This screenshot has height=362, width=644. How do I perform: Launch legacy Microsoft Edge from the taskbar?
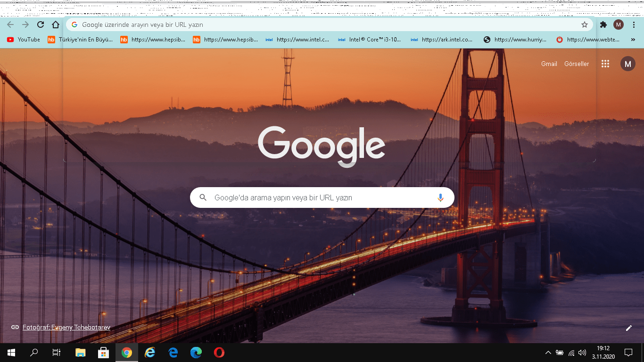(173, 353)
